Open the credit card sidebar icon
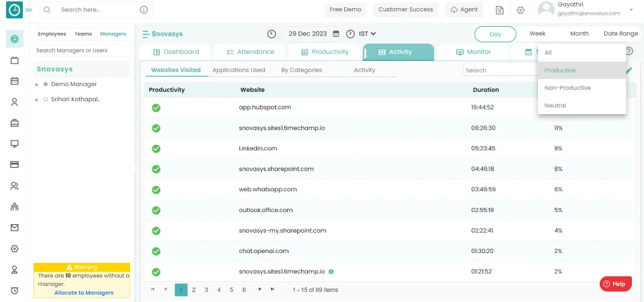Screen dimensions: 644x302 coord(14,164)
